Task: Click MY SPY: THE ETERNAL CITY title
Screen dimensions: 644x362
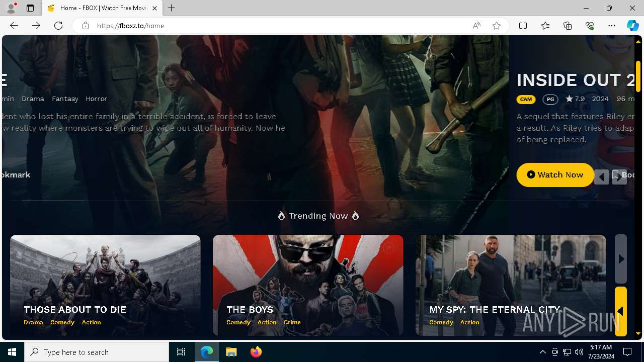Action: point(495,310)
